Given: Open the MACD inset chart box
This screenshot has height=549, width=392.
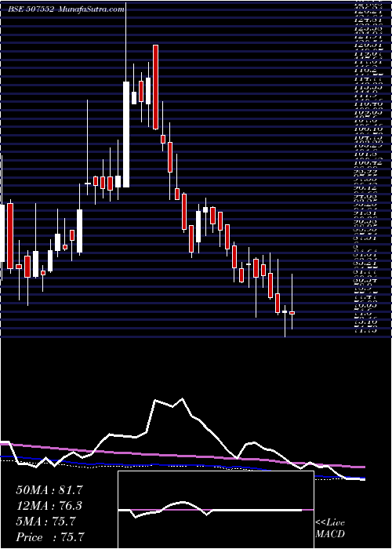Looking at the screenshot, I should tap(216, 510).
